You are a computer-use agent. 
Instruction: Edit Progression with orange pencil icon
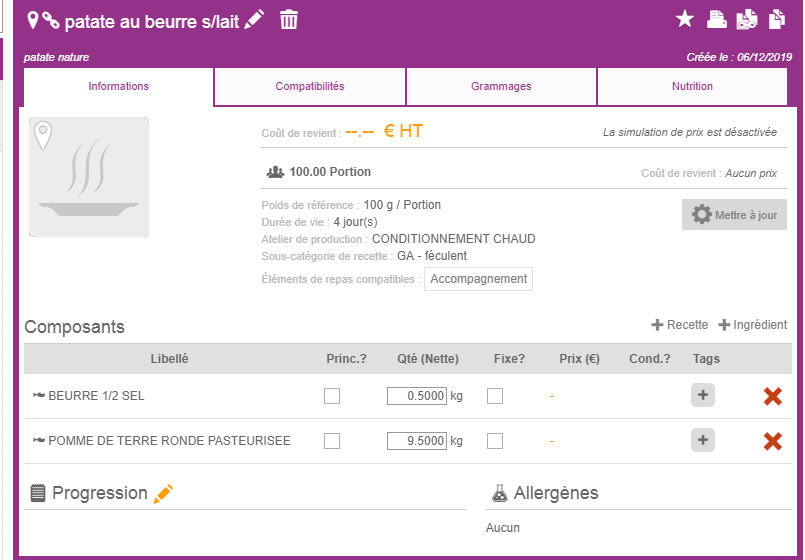pos(163,494)
